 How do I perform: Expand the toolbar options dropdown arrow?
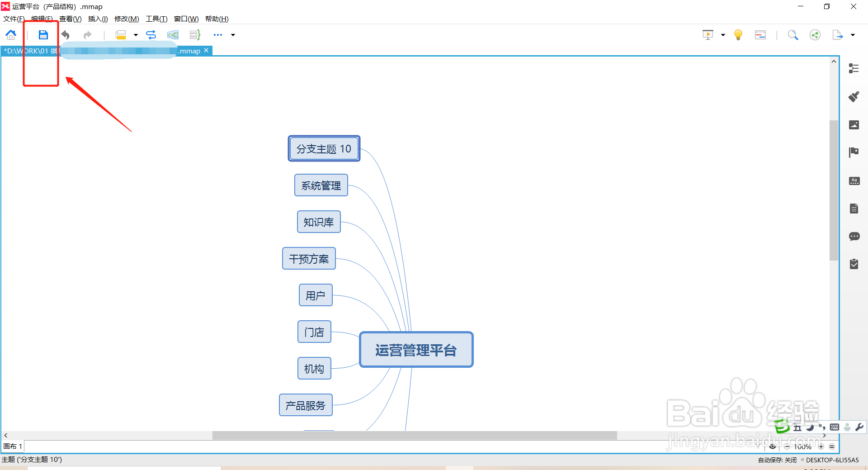pos(233,35)
